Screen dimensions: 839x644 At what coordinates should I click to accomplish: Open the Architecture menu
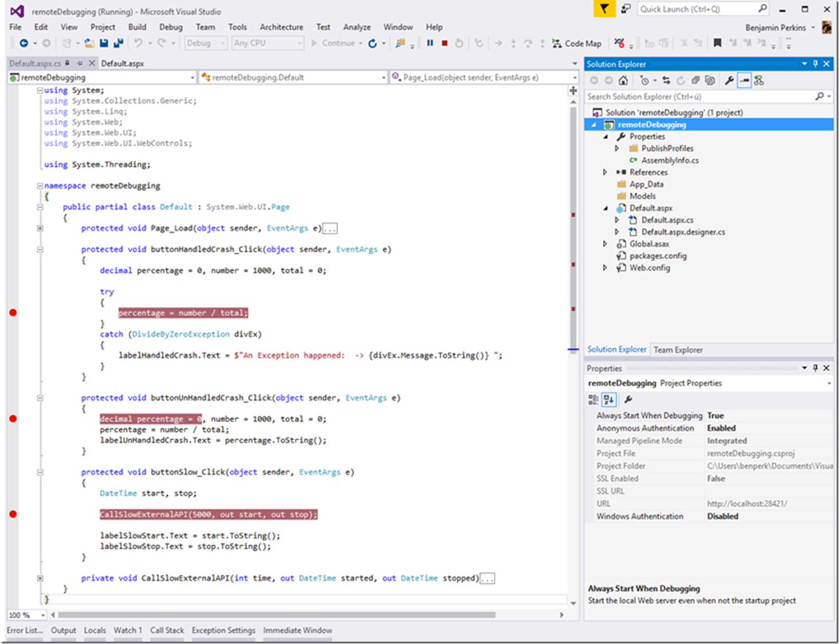pos(281,27)
